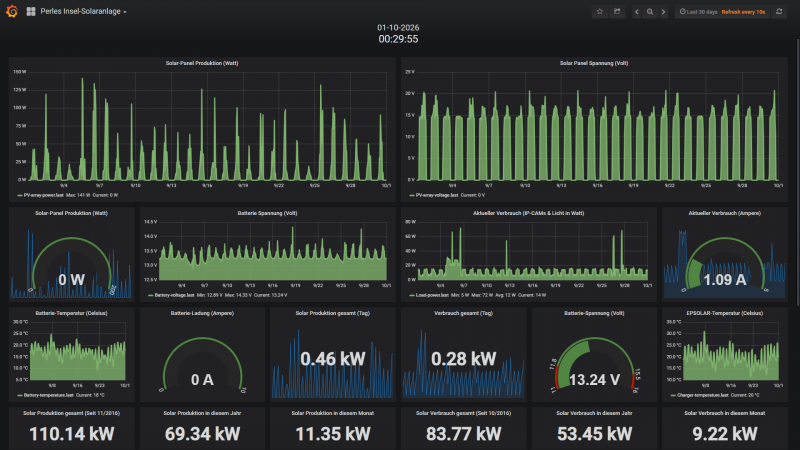Open Perles Insel-Solaranlage dashboard dropdown
800x450 pixels.
pos(83,11)
